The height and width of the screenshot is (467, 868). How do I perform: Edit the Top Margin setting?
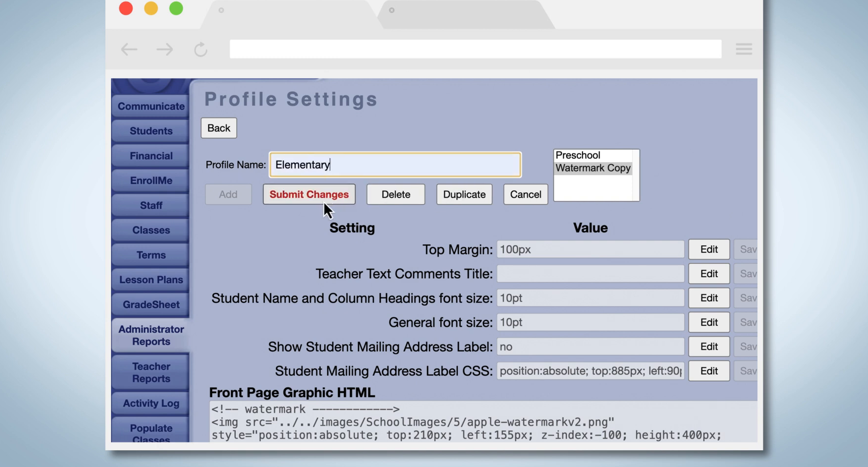709,249
